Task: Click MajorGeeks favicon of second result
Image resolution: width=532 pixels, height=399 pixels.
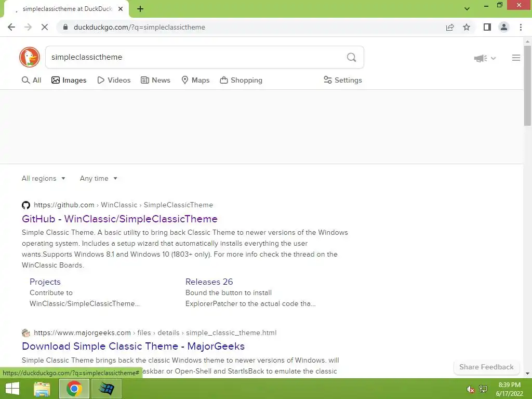Action: click(x=26, y=332)
